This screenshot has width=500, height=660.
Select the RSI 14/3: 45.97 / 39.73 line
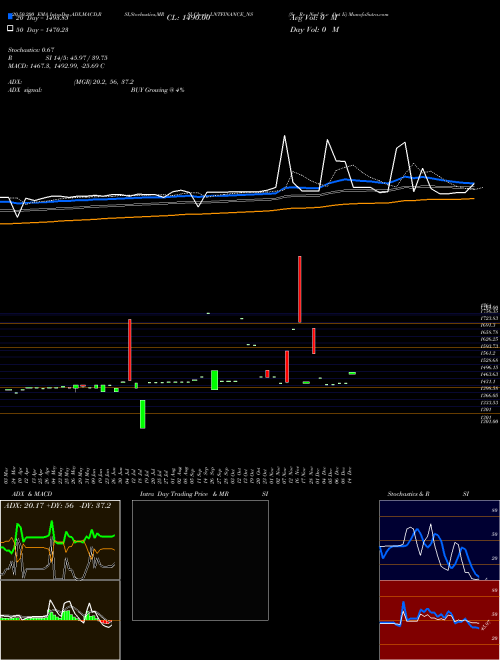click(59, 58)
